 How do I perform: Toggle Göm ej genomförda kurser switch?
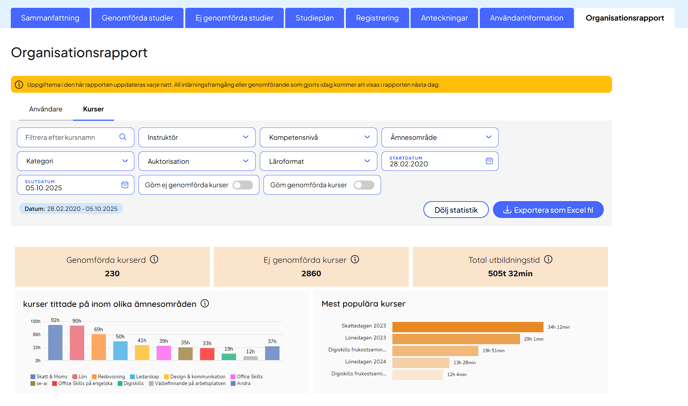coord(242,185)
